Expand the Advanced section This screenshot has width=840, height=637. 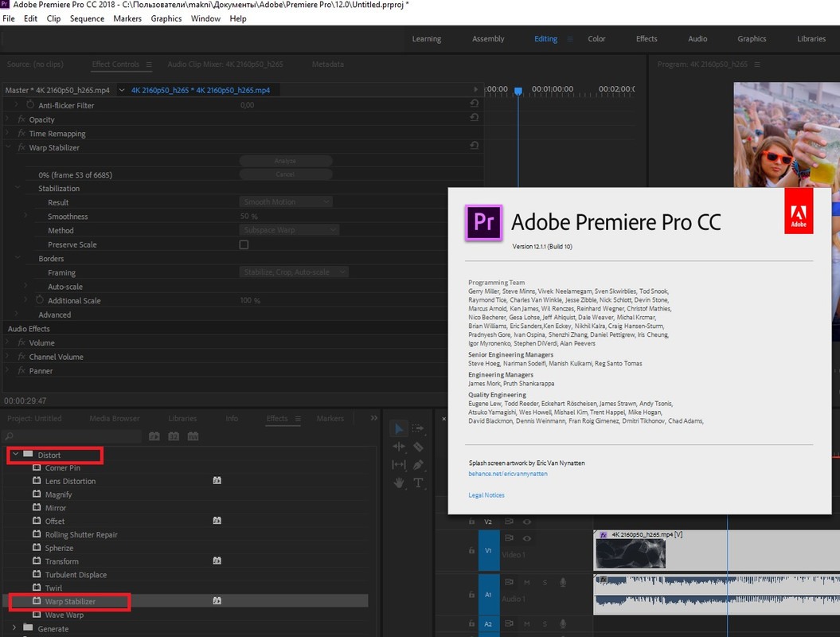[16, 314]
